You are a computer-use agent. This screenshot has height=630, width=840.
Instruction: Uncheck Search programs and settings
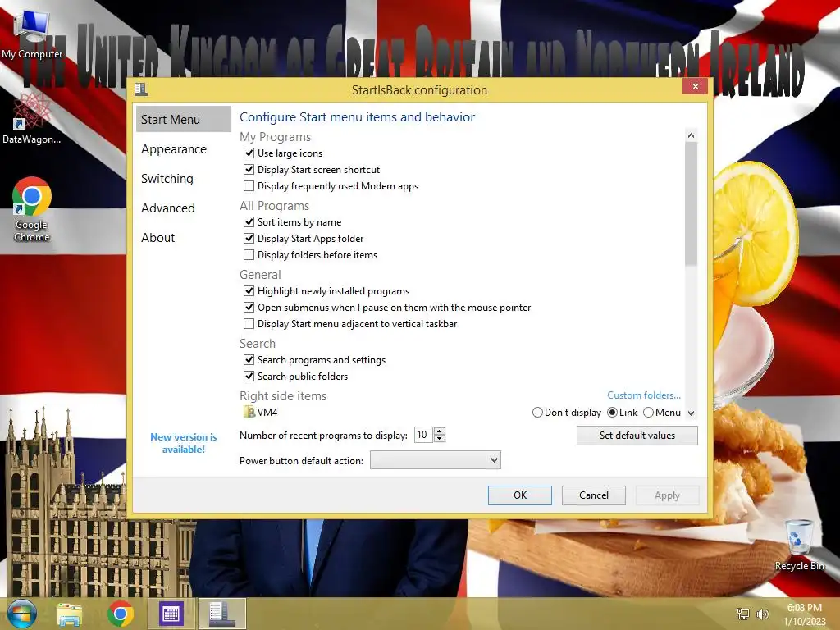point(249,359)
